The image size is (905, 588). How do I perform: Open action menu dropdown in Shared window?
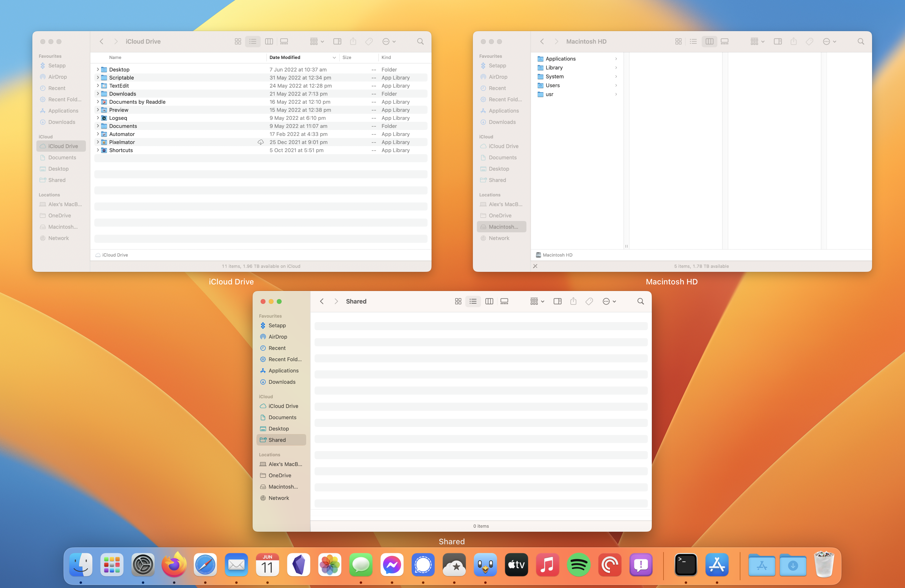[x=609, y=301]
